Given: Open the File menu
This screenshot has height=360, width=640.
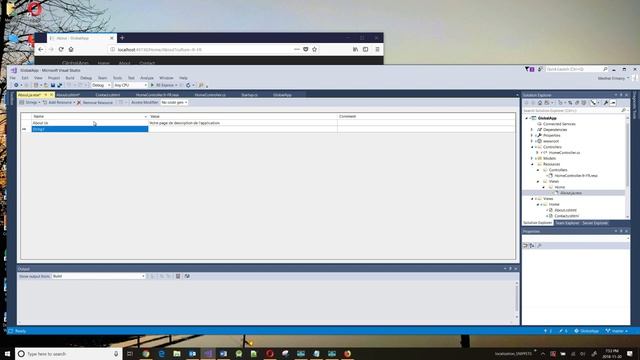Looking at the screenshot, I should pos(13,78).
